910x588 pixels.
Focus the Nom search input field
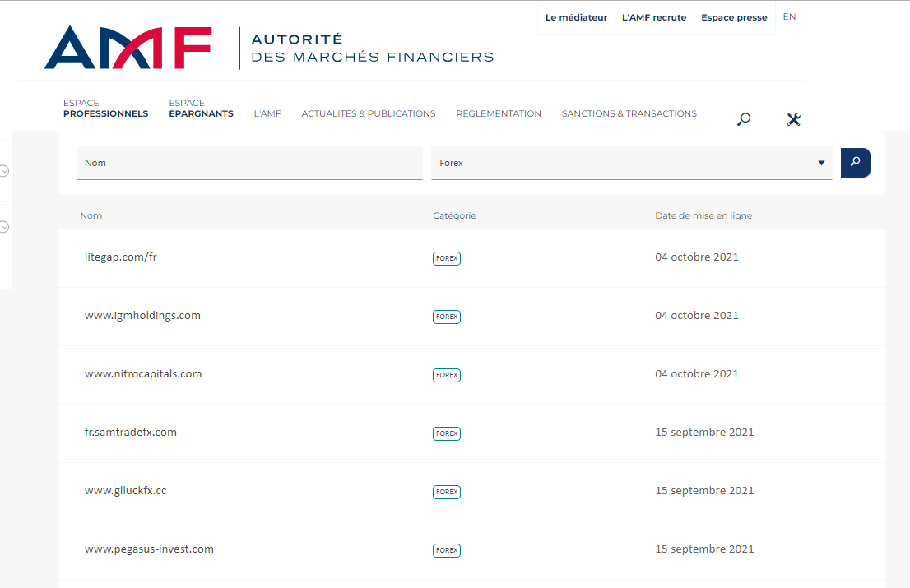tap(249, 163)
